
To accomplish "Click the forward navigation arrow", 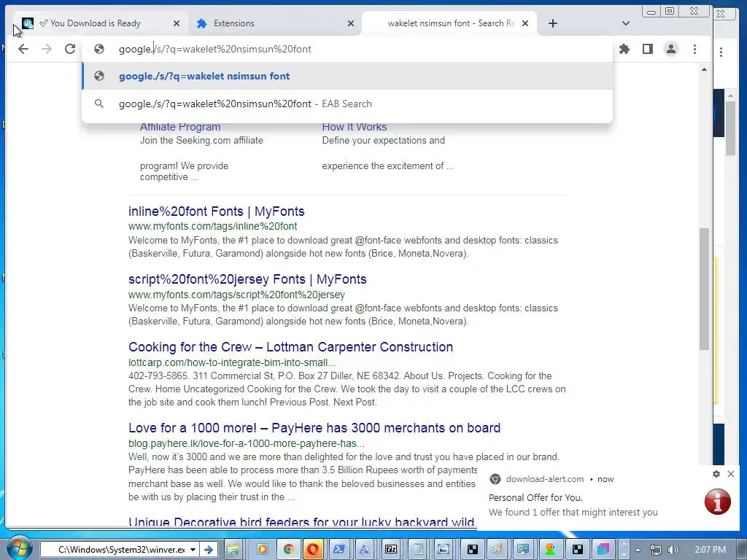I will [x=46, y=49].
